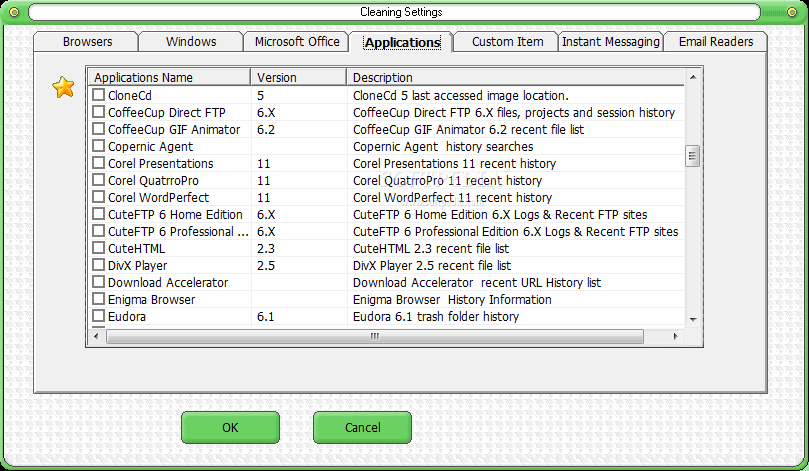Toggle the Eudora checkbox
Viewport: 809px width, 471px height.
click(x=98, y=316)
